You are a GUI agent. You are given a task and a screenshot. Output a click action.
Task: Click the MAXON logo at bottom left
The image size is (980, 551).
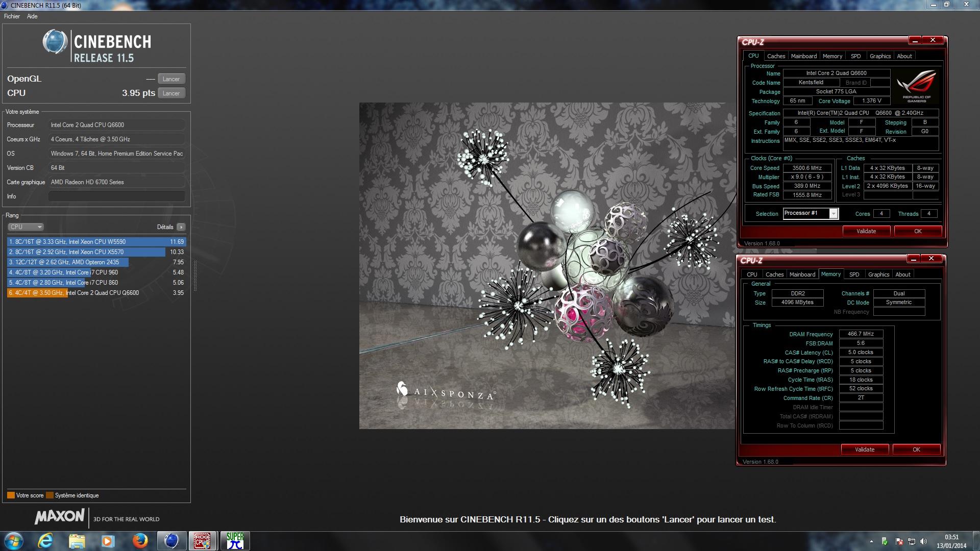(60, 517)
